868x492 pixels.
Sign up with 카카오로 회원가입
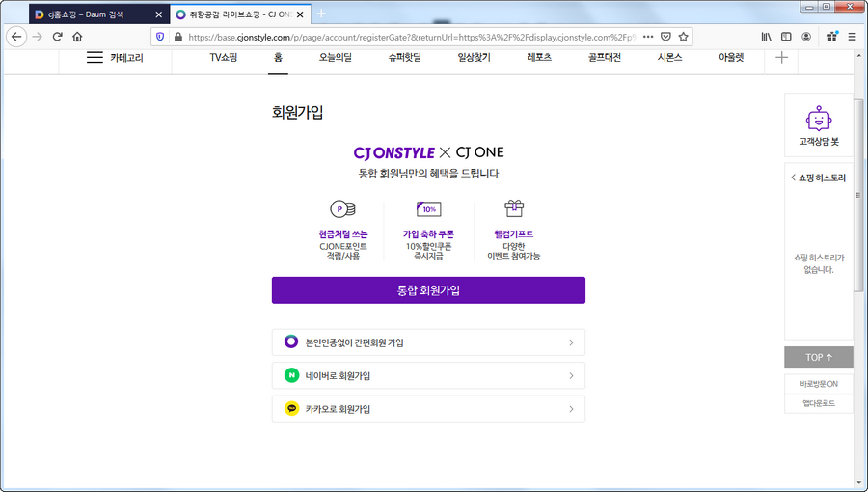point(428,409)
